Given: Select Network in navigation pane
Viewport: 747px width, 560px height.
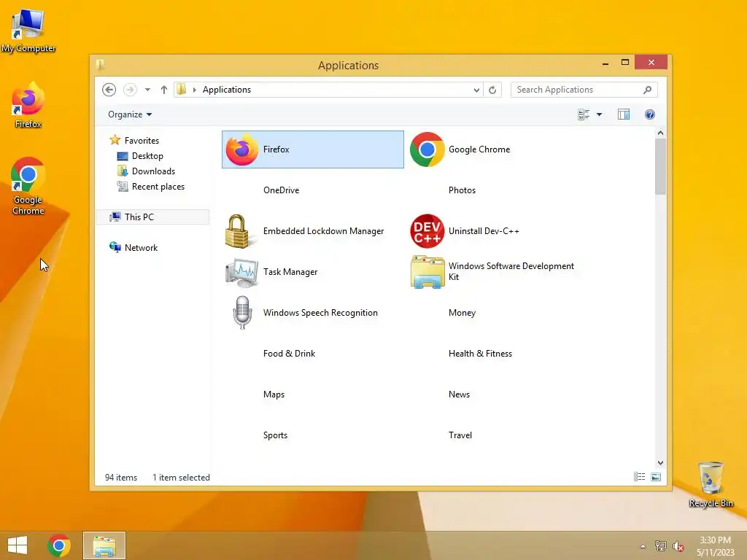Looking at the screenshot, I should [x=141, y=248].
